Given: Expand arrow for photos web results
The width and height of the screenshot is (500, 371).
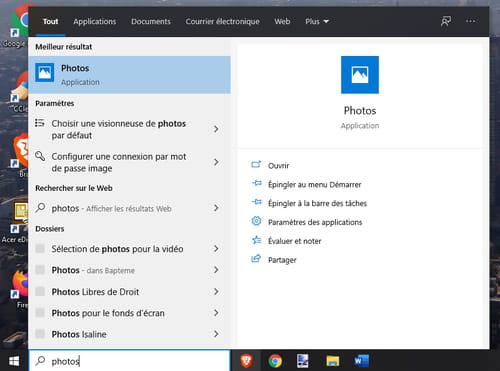Looking at the screenshot, I should 216,208.
